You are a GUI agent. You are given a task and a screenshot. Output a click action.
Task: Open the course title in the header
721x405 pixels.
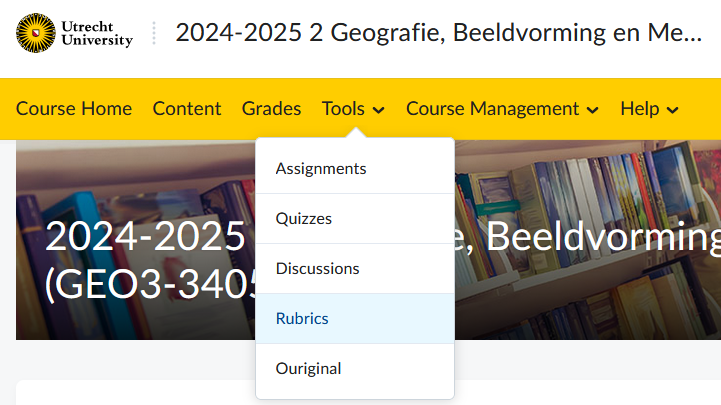(x=439, y=33)
